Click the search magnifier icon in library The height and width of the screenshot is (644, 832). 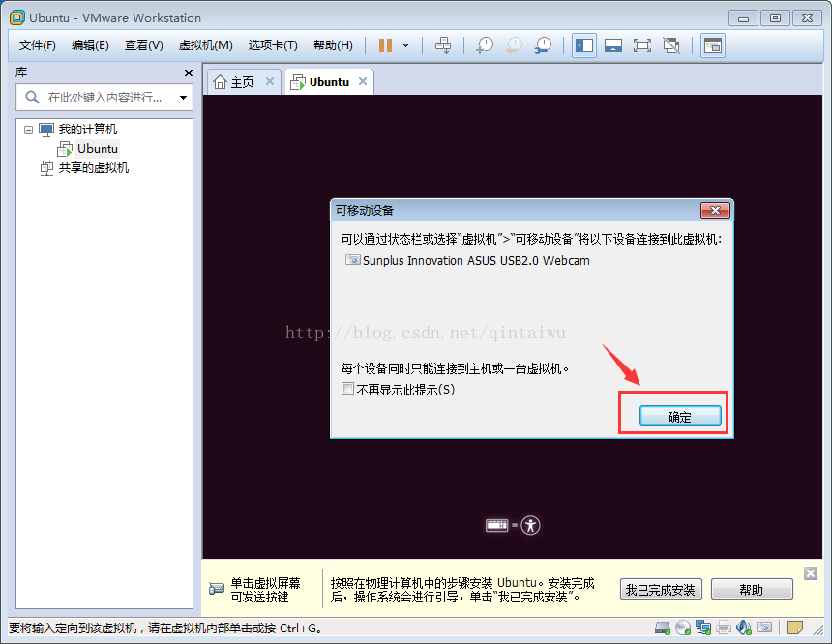(x=32, y=97)
